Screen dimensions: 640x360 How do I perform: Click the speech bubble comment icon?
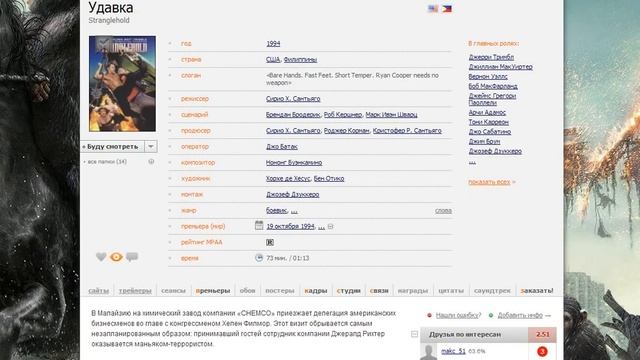pyautogui.click(x=132, y=257)
